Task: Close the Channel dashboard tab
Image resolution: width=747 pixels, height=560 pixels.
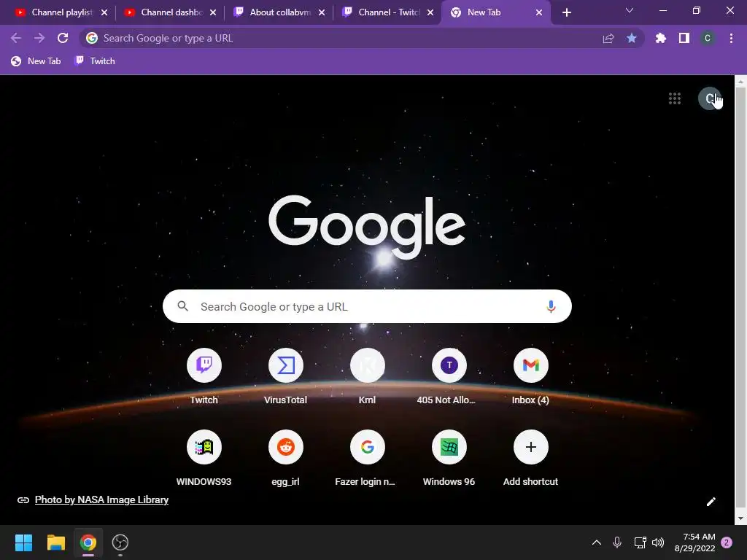Action: (213, 12)
